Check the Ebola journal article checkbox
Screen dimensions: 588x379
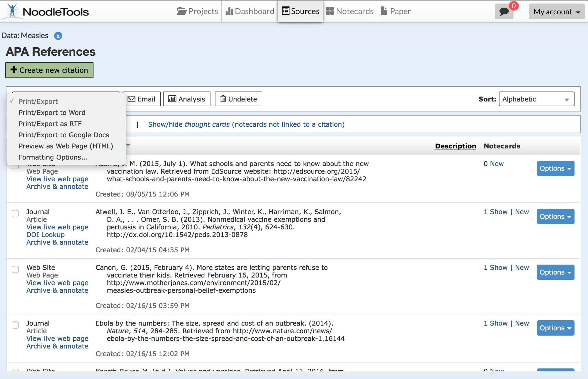[15, 325]
